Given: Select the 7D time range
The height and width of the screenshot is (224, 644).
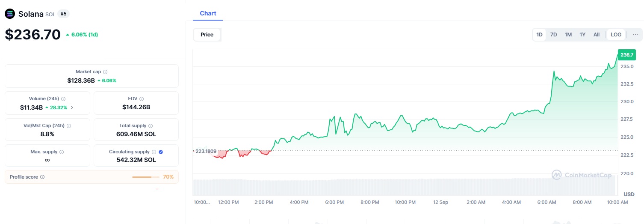Looking at the screenshot, I should [x=554, y=35].
